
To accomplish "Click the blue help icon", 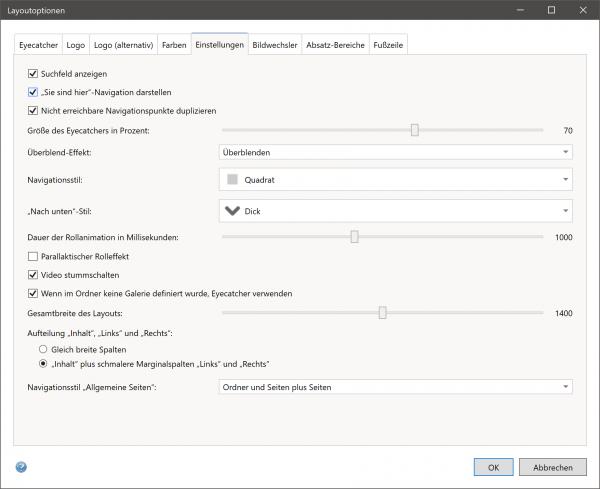I will 21,467.
